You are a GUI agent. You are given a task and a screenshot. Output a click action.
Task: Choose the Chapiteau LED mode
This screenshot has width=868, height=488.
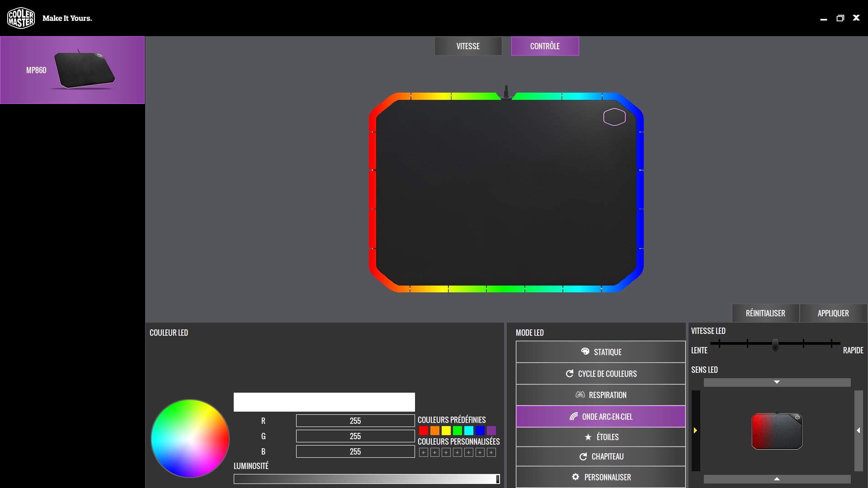tap(600, 457)
